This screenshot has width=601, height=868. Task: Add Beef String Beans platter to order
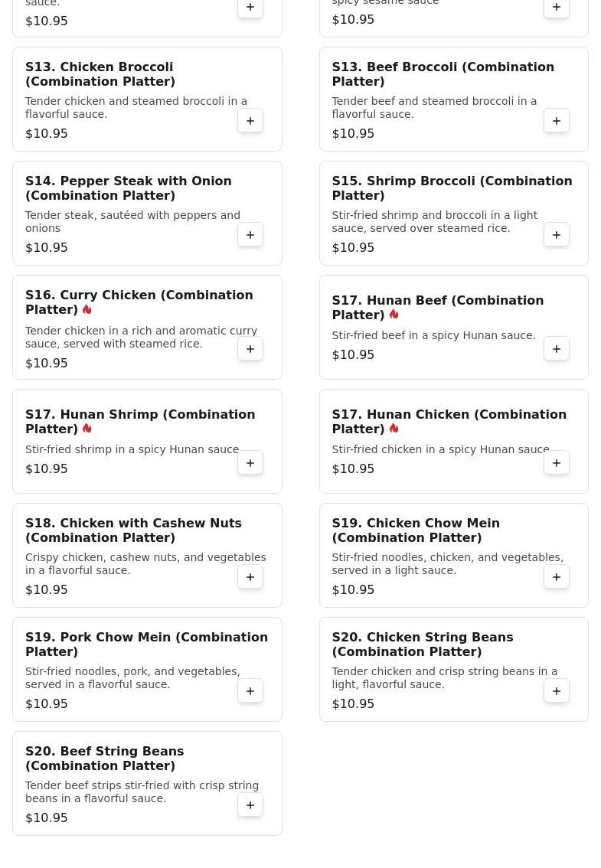[250, 805]
